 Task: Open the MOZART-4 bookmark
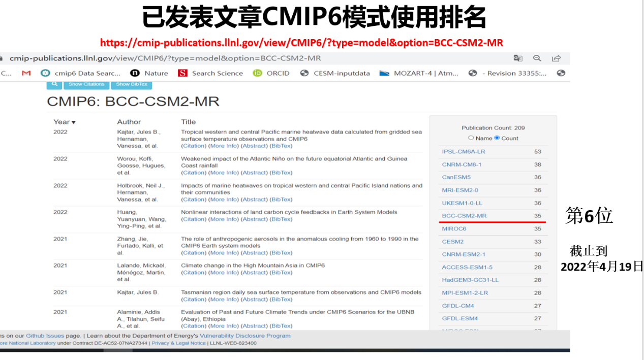coord(419,73)
